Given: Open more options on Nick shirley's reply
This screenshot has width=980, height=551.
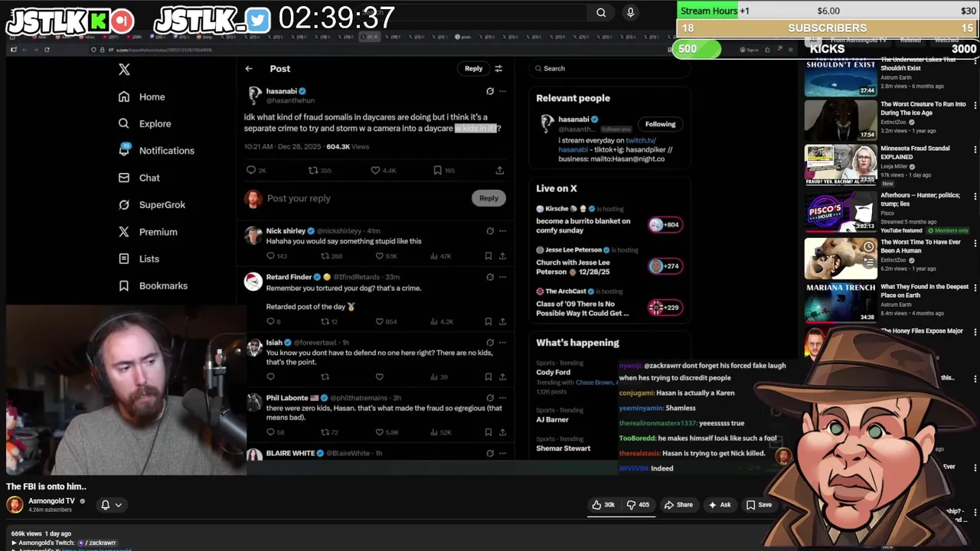Looking at the screenshot, I should [x=503, y=231].
